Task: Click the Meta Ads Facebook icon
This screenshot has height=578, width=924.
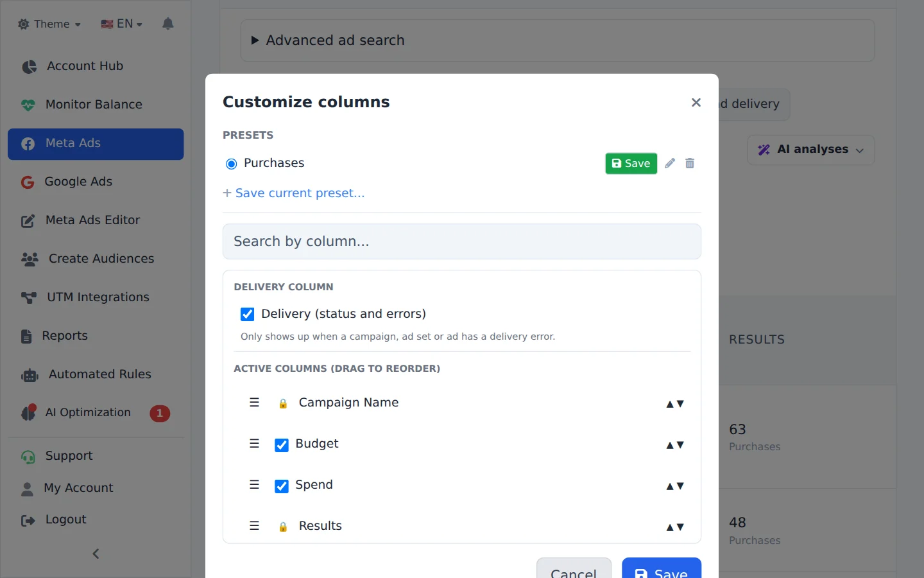Action: pos(28,144)
